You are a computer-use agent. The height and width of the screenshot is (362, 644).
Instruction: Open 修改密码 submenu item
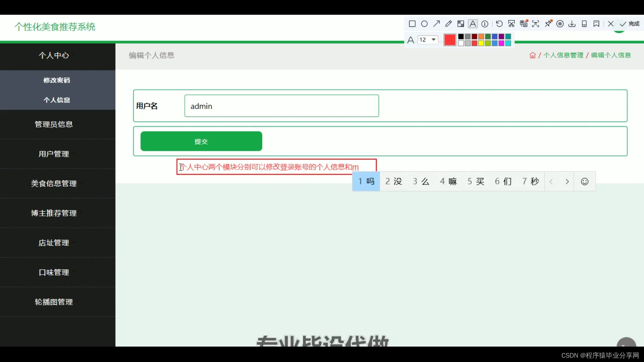[x=57, y=80]
